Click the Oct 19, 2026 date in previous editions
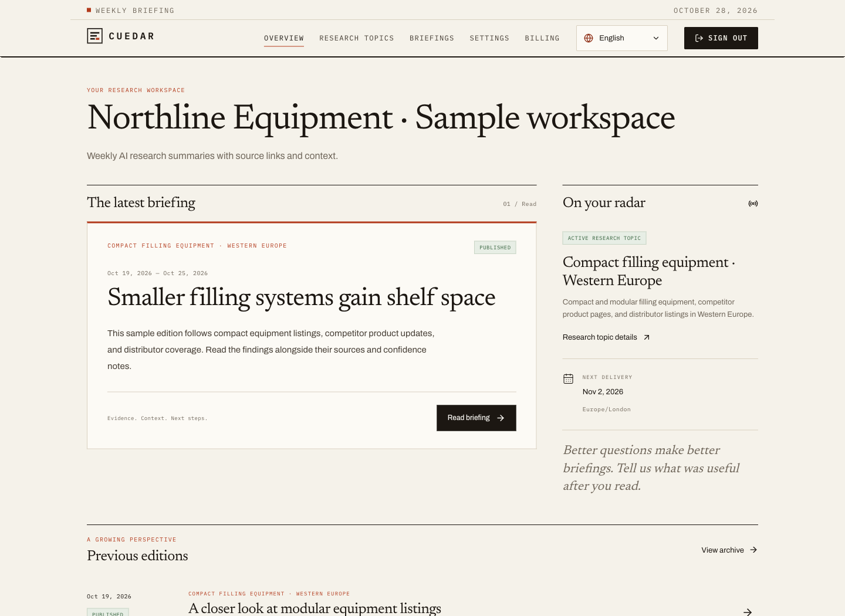Screen dimensions: 845x616 [109, 597]
